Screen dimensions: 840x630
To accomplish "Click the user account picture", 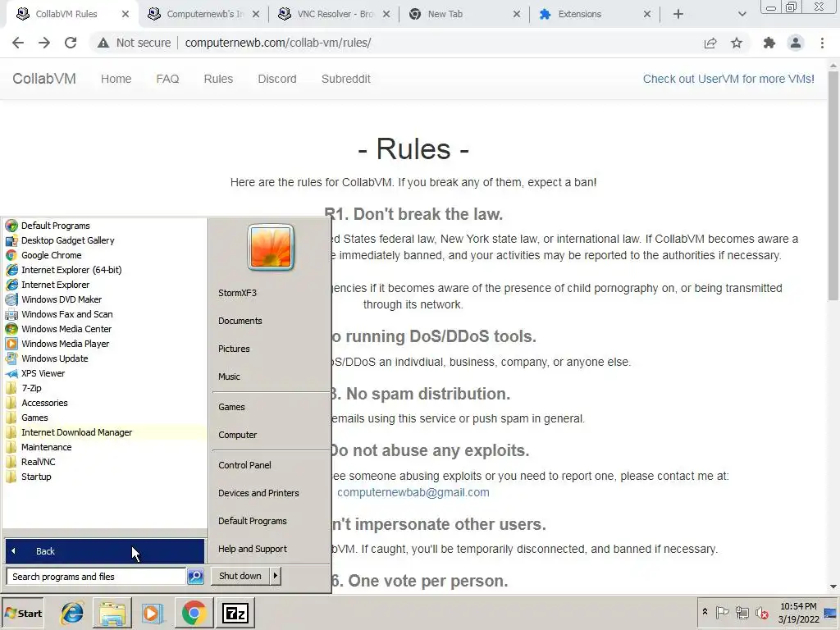I will click(271, 247).
